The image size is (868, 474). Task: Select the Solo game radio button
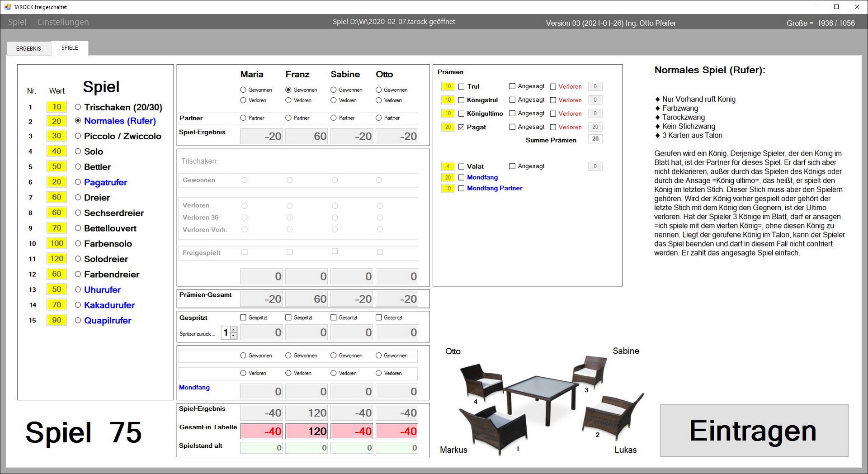[78, 152]
